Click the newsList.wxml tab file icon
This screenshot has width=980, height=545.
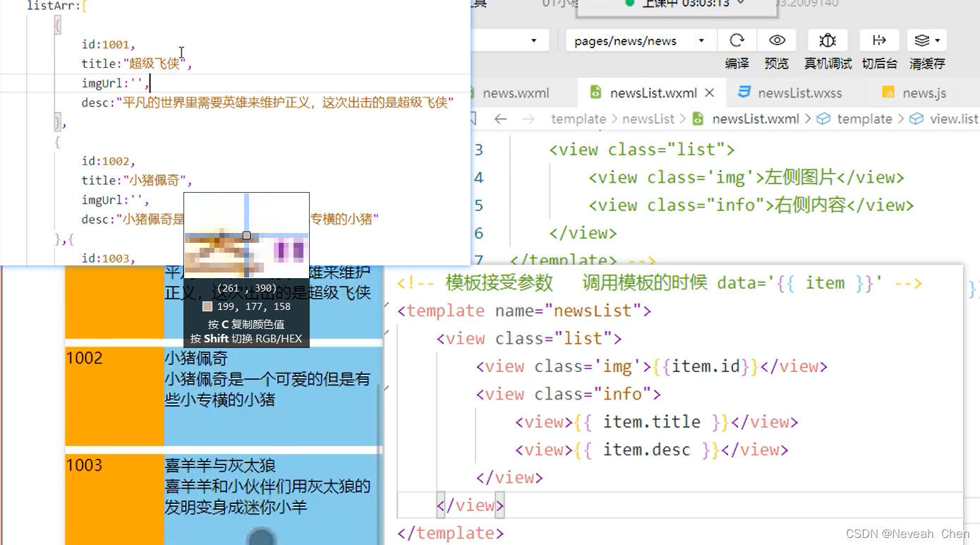coord(595,92)
